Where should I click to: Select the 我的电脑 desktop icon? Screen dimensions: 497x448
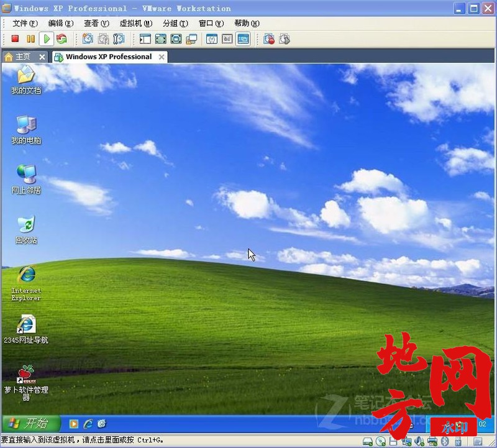26,130
